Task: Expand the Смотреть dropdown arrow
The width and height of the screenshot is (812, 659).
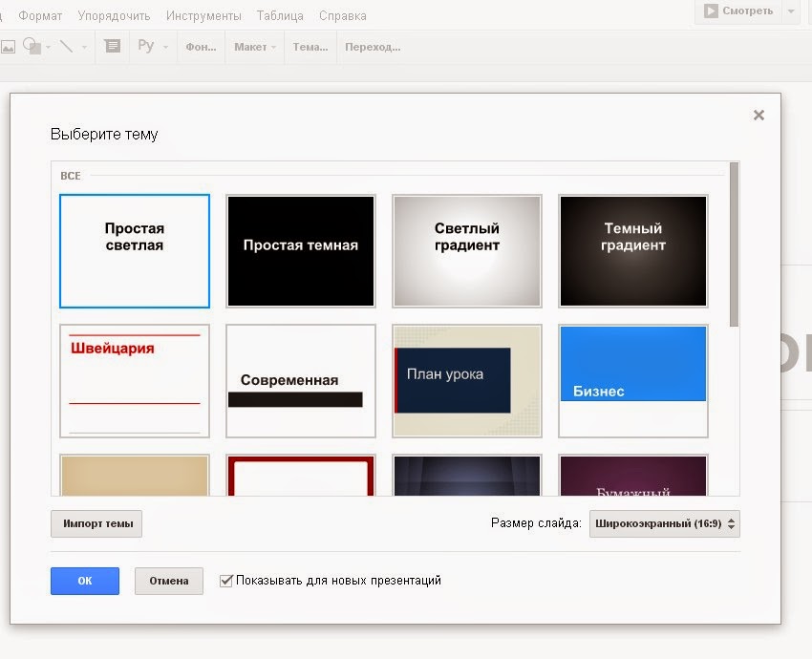Action: click(x=791, y=11)
